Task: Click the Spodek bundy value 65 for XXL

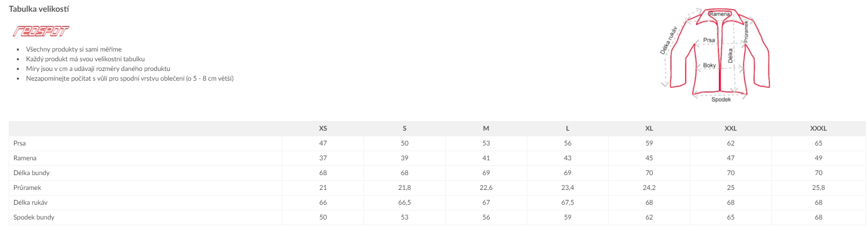Action: (x=731, y=217)
